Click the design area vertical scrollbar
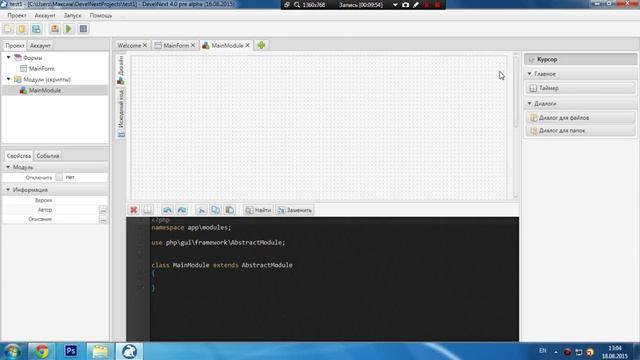The height and width of the screenshot is (360, 640). [516, 126]
